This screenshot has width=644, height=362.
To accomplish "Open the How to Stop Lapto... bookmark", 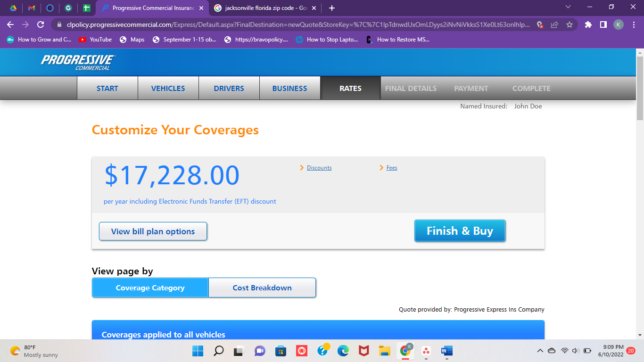I will pyautogui.click(x=327, y=40).
